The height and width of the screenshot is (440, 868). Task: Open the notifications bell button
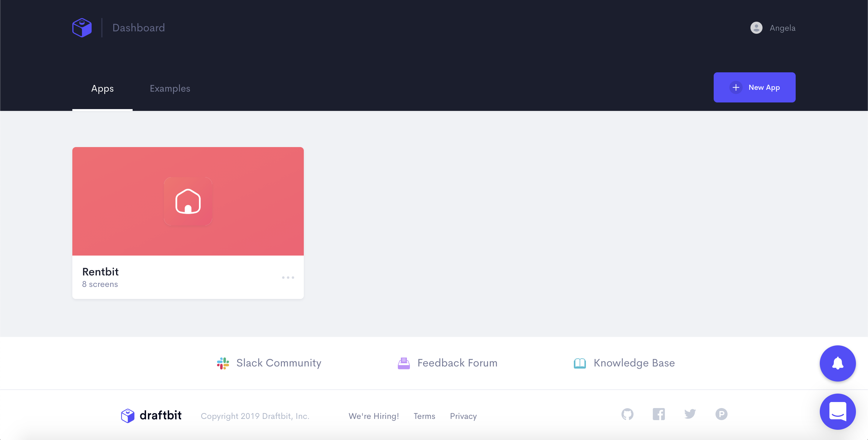coord(837,363)
